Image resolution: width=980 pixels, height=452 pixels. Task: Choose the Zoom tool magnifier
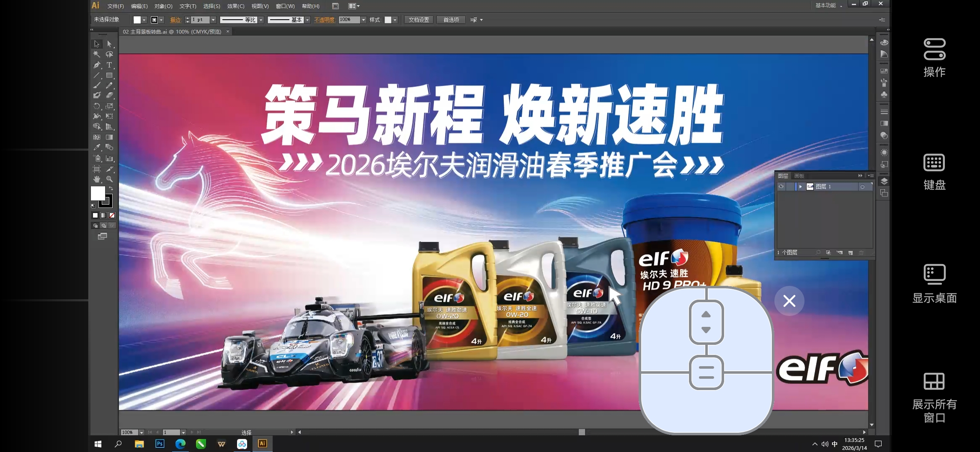[109, 179]
